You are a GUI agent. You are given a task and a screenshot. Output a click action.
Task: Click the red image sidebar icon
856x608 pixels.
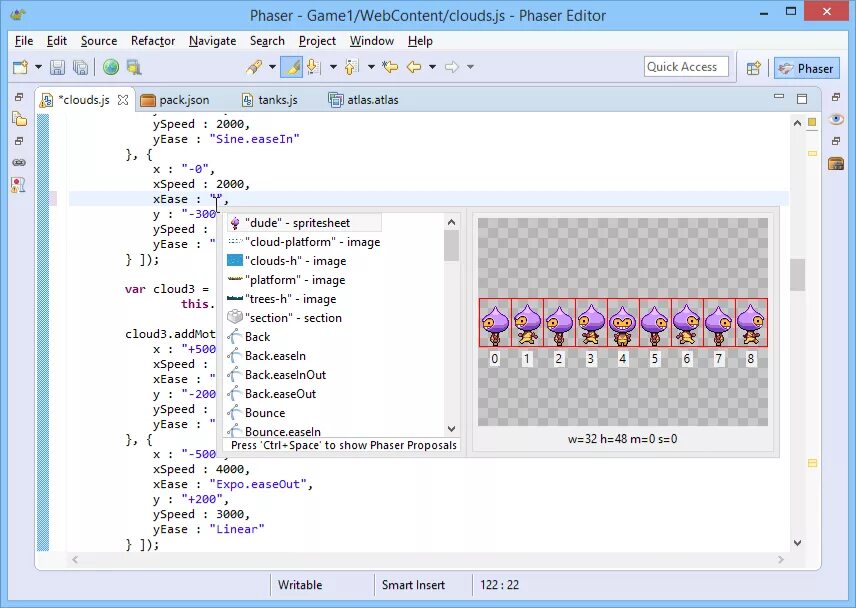click(19, 185)
